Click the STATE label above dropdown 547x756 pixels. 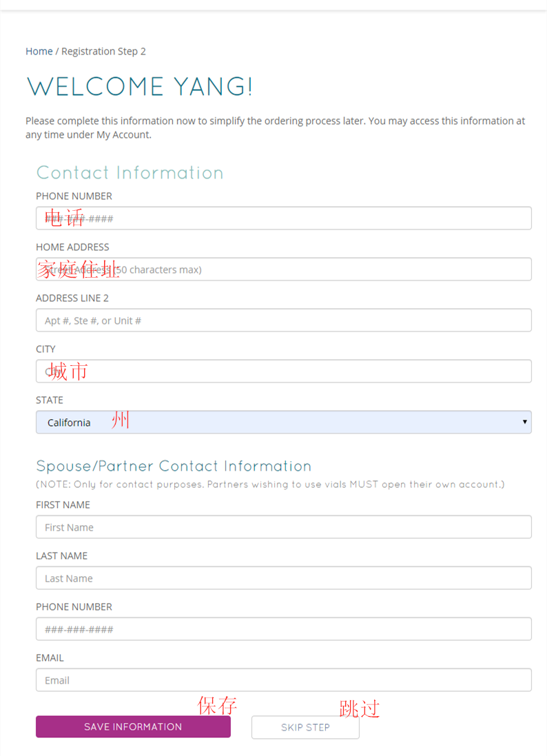point(50,400)
